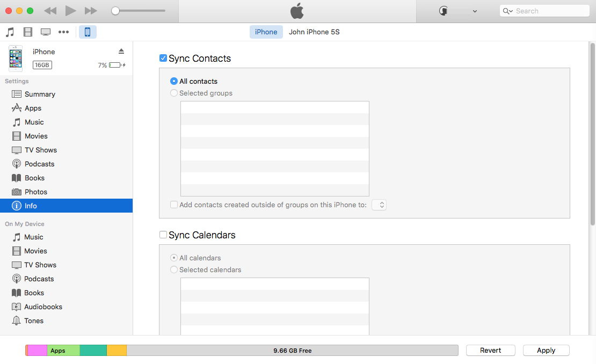Click the 7% battery indicator
The image size is (596, 364).
click(x=112, y=65)
